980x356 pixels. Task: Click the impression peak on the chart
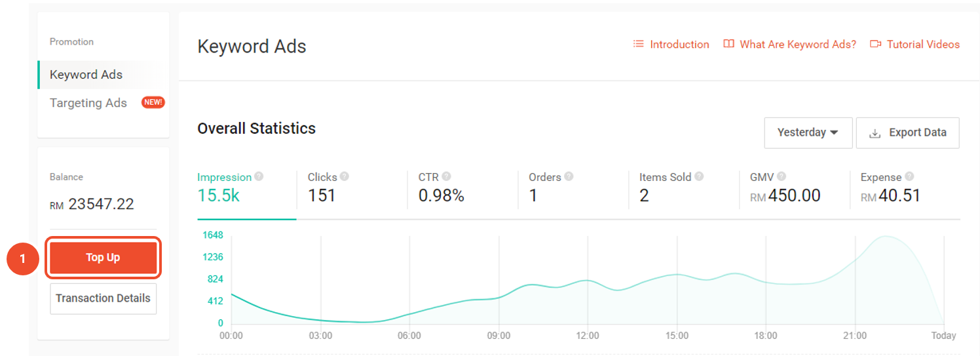[x=886, y=237]
